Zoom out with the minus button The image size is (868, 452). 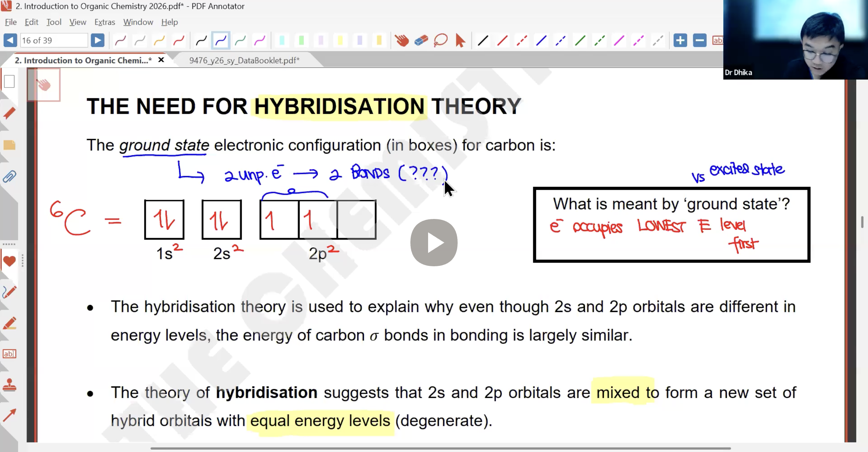[x=699, y=40]
